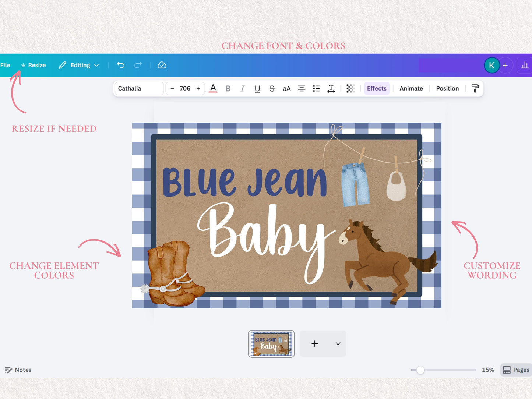532x399 pixels.
Task: Open the Notes panel
Action: coord(18,370)
